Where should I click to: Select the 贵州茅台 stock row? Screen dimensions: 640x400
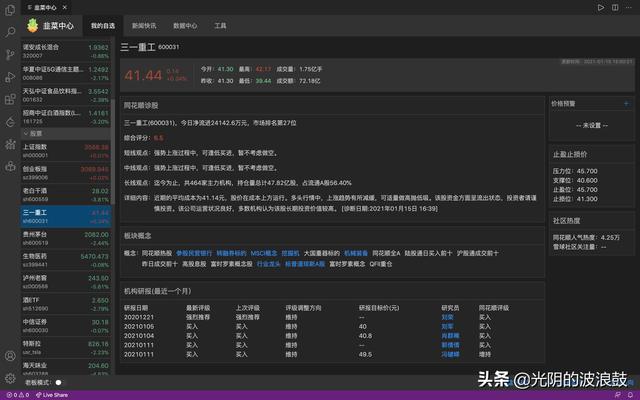point(66,238)
